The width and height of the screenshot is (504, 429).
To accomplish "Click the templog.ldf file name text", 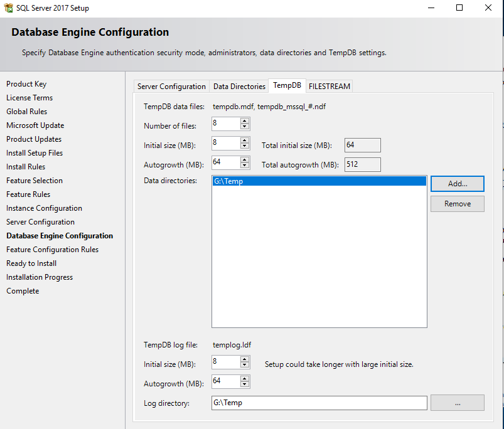I will [232, 345].
